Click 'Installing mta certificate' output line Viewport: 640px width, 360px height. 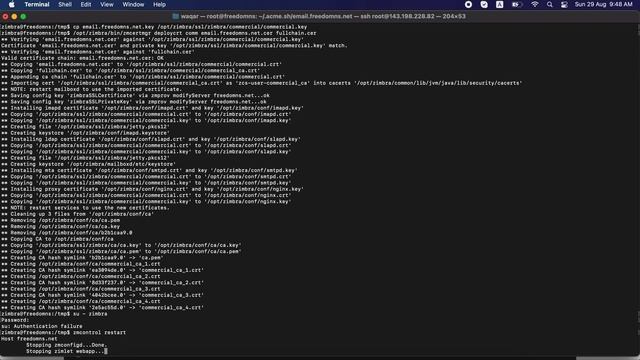tap(149, 170)
